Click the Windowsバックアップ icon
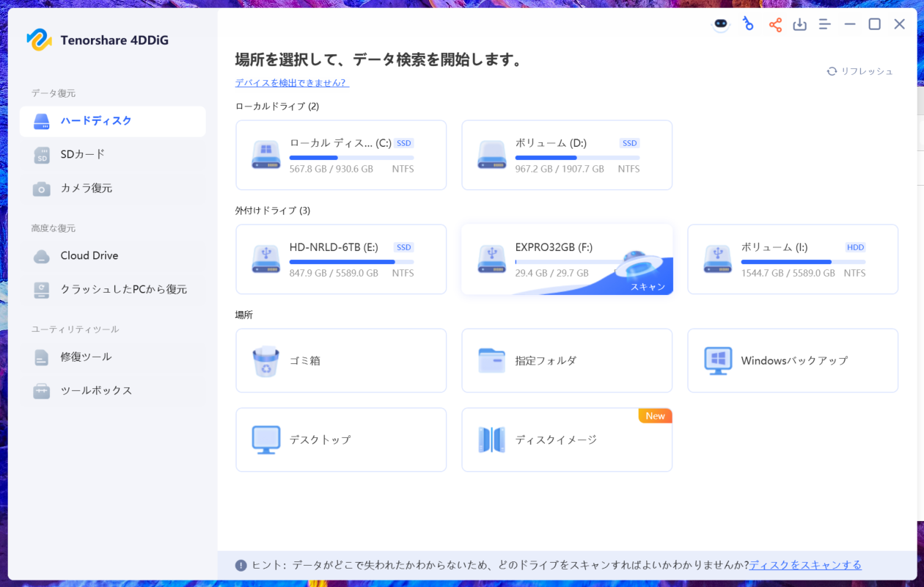This screenshot has height=587, width=924. click(717, 361)
